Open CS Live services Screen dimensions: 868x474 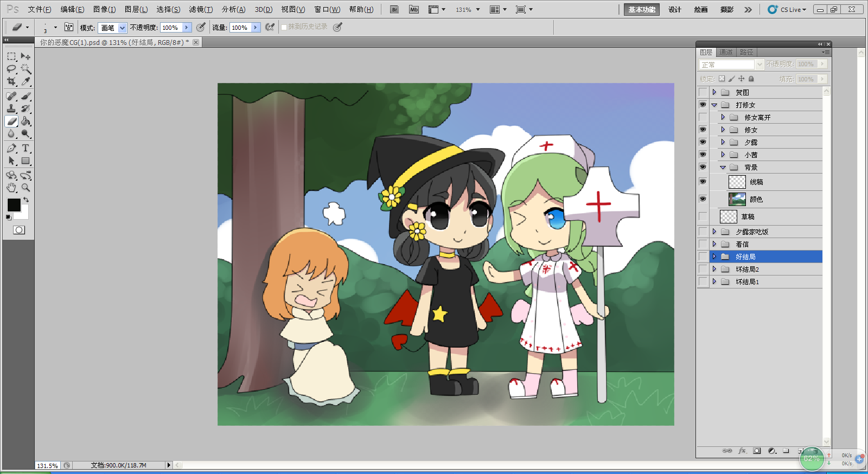(787, 10)
